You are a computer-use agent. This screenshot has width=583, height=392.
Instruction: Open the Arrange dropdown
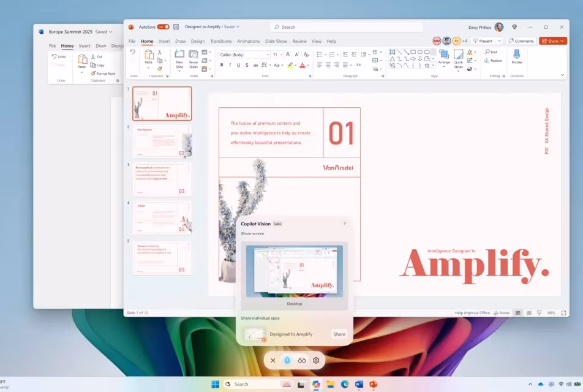(x=444, y=58)
